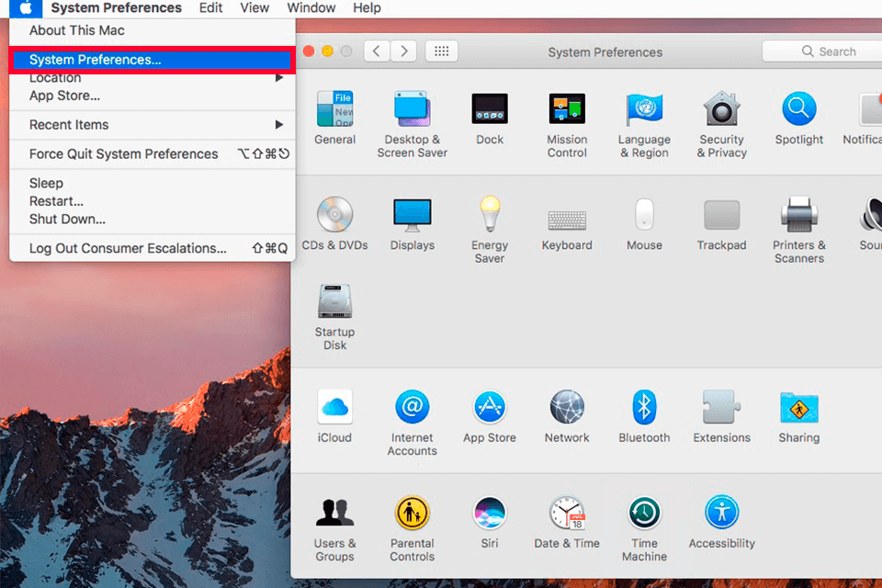Screen dimensions: 882x588
Task: Select Log Out Consumer Escalations…
Action: (x=152, y=249)
